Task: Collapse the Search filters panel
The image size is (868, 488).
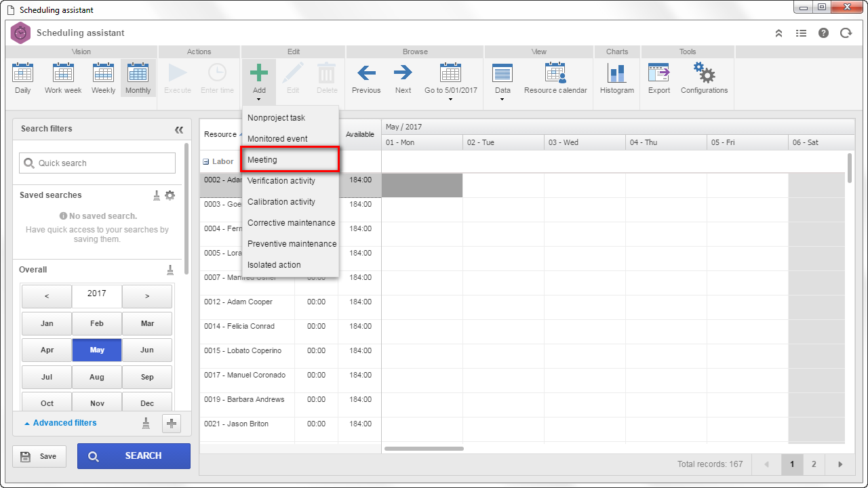Action: tap(179, 129)
